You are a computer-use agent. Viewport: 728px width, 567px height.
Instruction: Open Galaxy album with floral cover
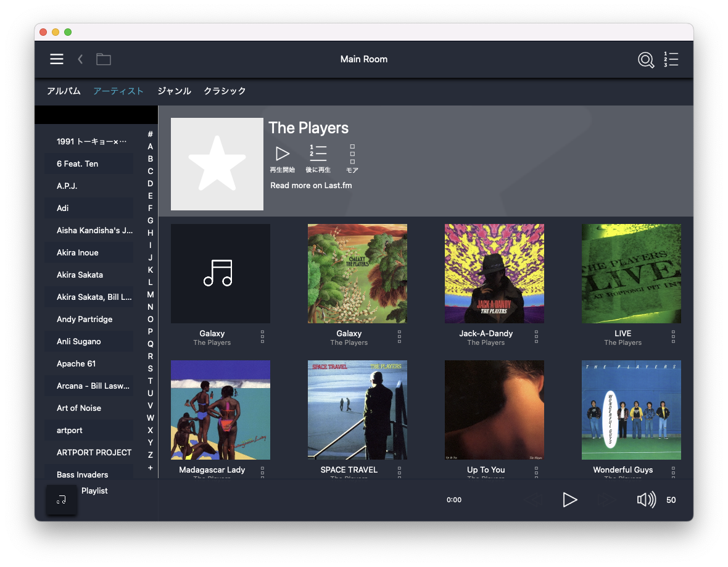(x=357, y=273)
